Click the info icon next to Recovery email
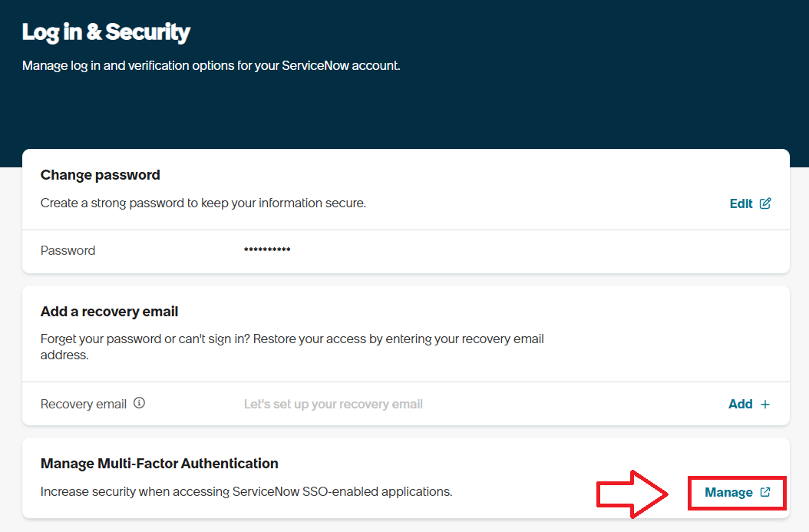The height and width of the screenshot is (532, 809). pyautogui.click(x=139, y=403)
